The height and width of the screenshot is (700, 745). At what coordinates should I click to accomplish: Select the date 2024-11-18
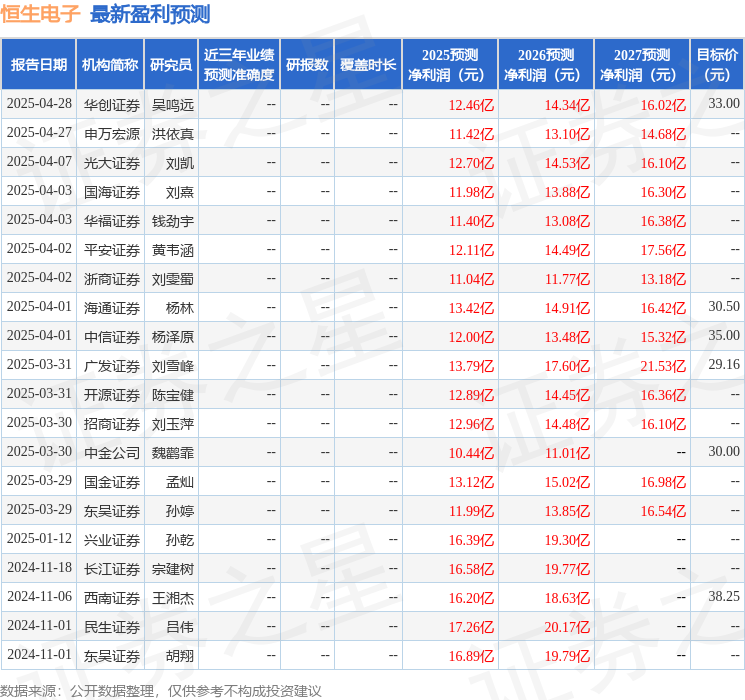(x=39, y=567)
